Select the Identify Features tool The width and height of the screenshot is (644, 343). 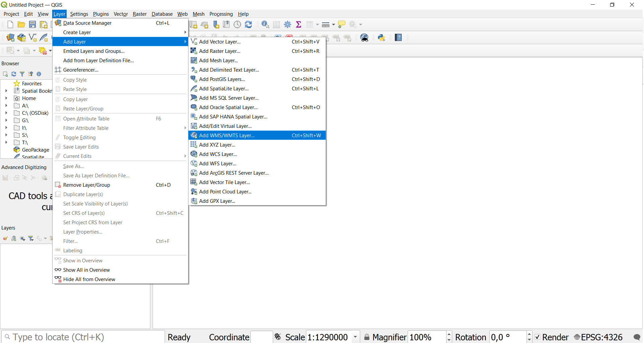click(x=265, y=24)
